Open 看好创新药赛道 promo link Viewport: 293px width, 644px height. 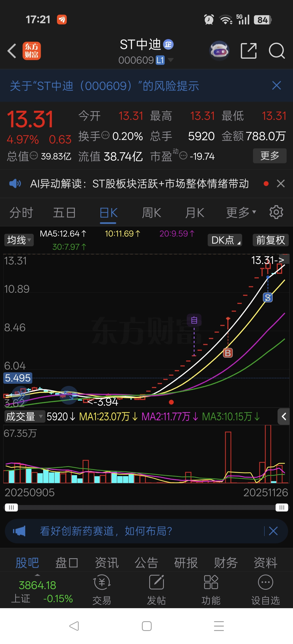tap(106, 531)
